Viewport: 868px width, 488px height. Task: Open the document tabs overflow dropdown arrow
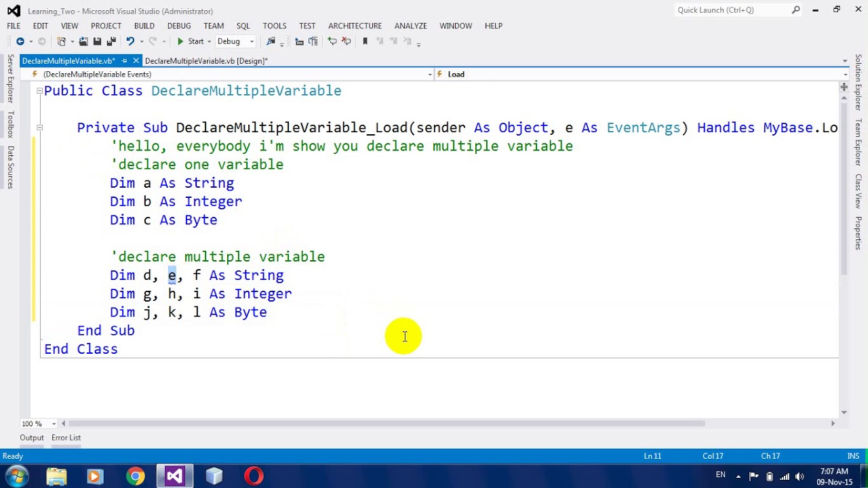pyautogui.click(x=845, y=61)
